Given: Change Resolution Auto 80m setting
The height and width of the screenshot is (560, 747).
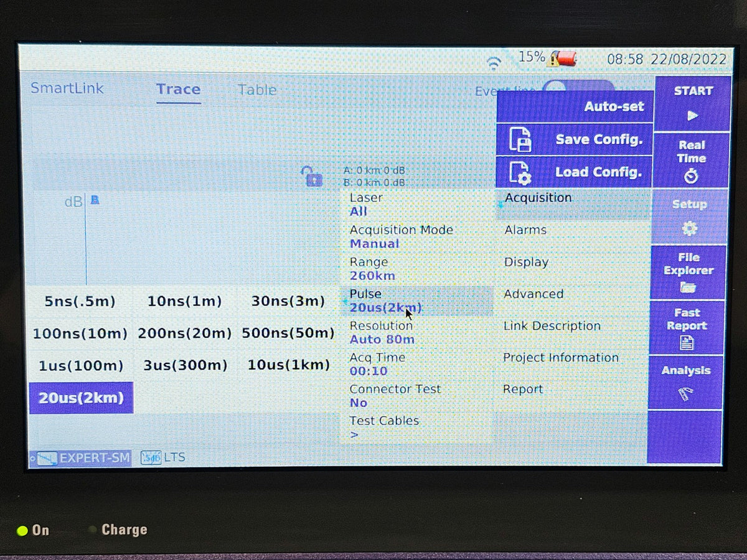Looking at the screenshot, I should tap(417, 333).
